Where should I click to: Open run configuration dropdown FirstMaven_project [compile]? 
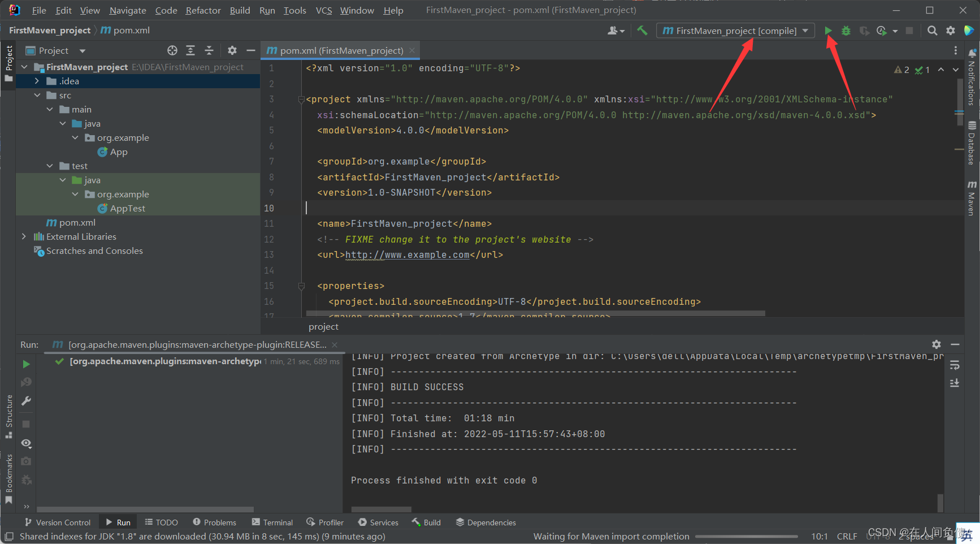click(x=735, y=31)
